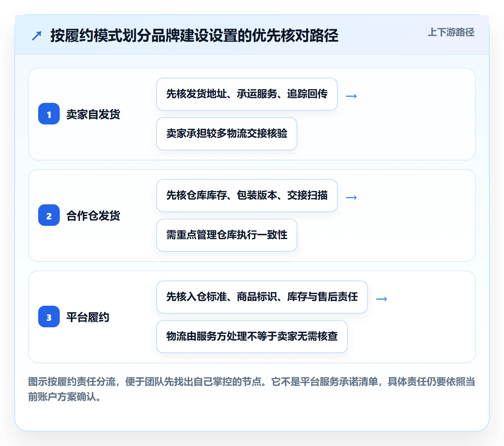Click the diagonal arrow icon beside the title
Image resolution: width=504 pixels, height=446 pixels.
[x=37, y=36]
